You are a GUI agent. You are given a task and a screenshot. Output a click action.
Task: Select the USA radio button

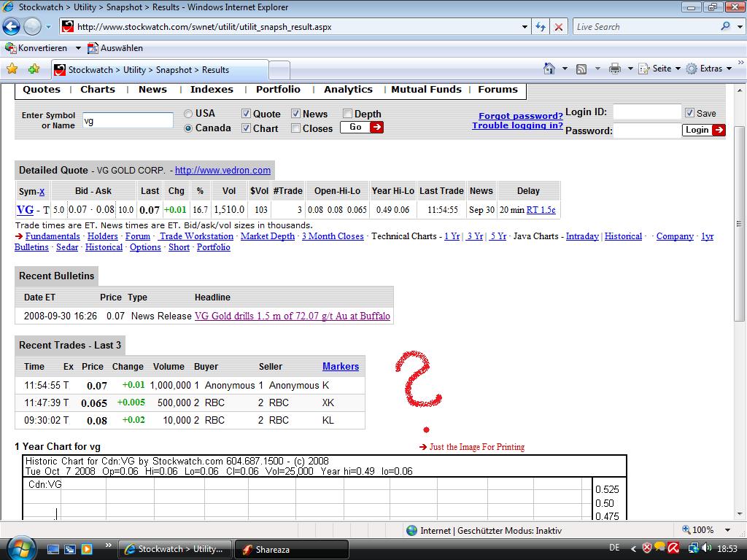point(187,114)
